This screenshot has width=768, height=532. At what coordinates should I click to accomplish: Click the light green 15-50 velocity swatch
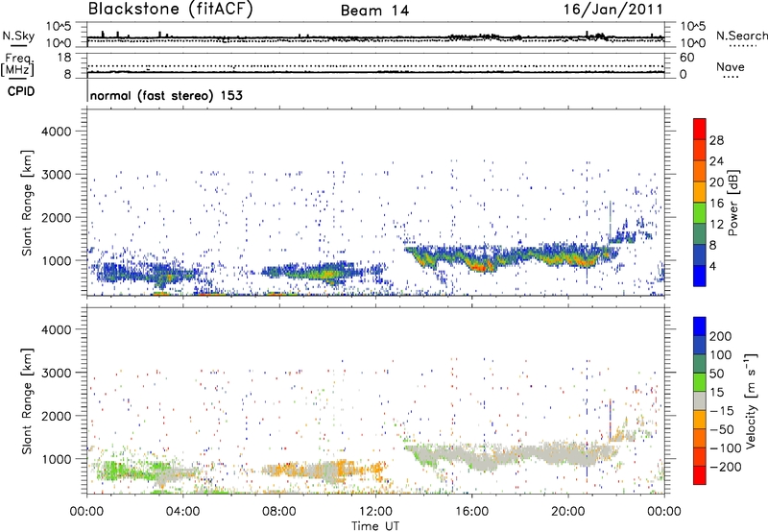(700, 382)
